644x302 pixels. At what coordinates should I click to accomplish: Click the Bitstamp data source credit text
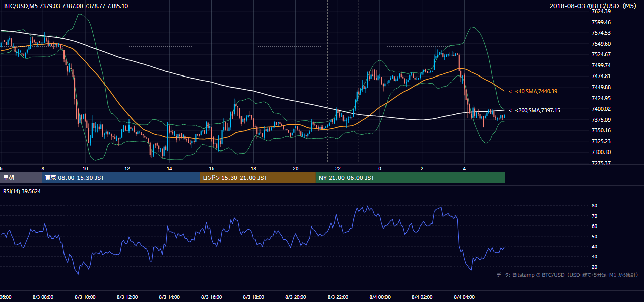point(567,275)
